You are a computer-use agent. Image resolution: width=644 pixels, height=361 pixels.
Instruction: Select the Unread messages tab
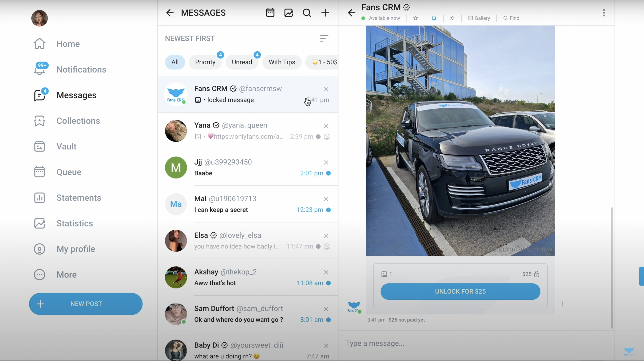(242, 62)
